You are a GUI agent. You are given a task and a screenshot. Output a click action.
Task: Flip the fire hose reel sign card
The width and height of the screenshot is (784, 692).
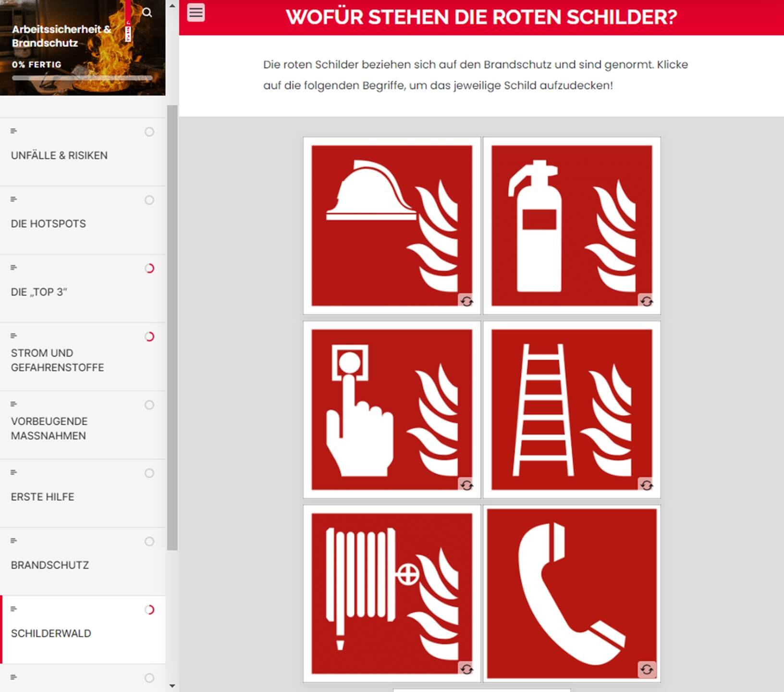click(x=392, y=593)
